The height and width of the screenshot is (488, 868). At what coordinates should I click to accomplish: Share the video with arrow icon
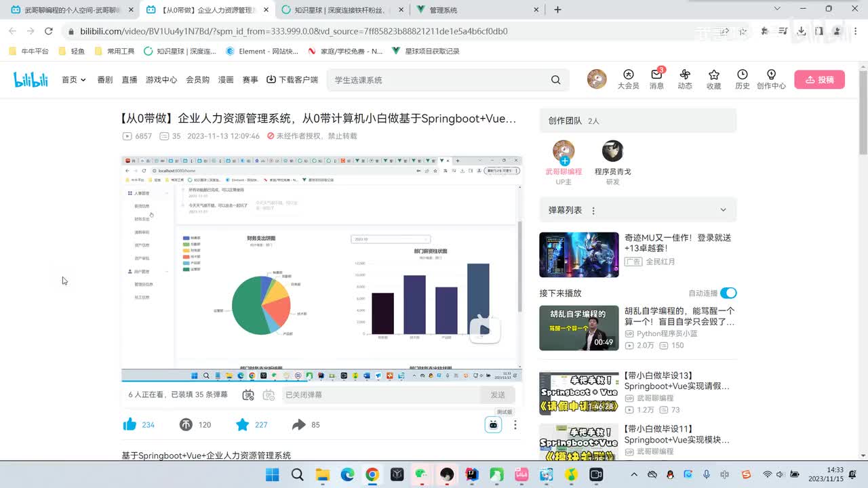[x=299, y=424]
